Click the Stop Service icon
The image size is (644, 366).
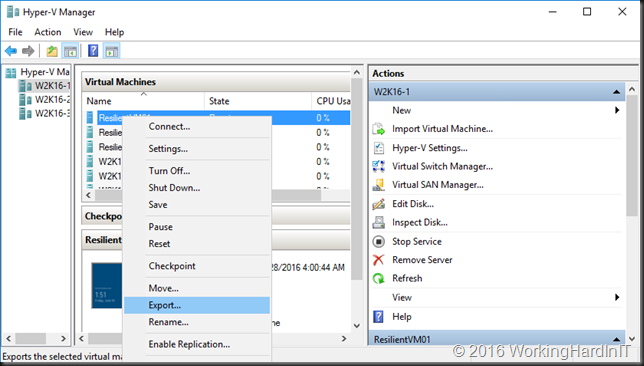[x=378, y=242]
